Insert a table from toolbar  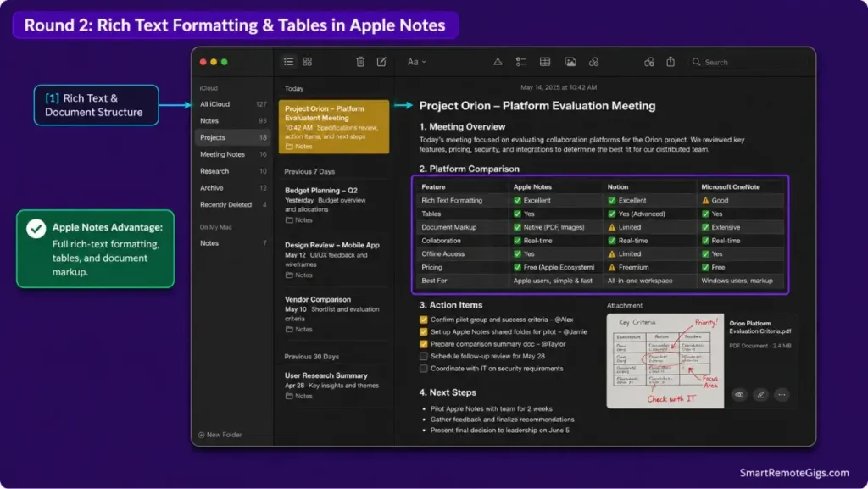tap(545, 62)
